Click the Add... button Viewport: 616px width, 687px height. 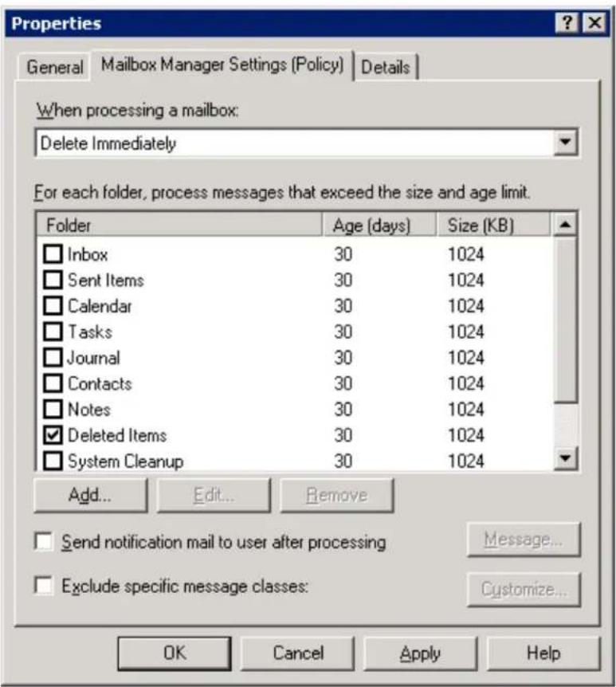tap(91, 496)
